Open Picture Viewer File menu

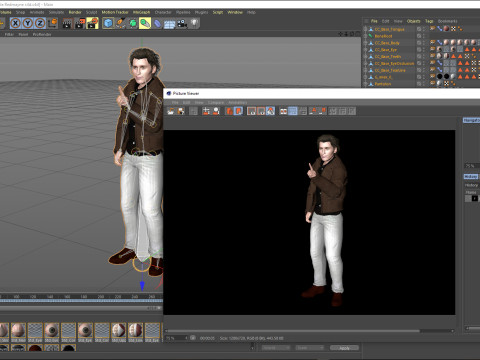(x=175, y=102)
